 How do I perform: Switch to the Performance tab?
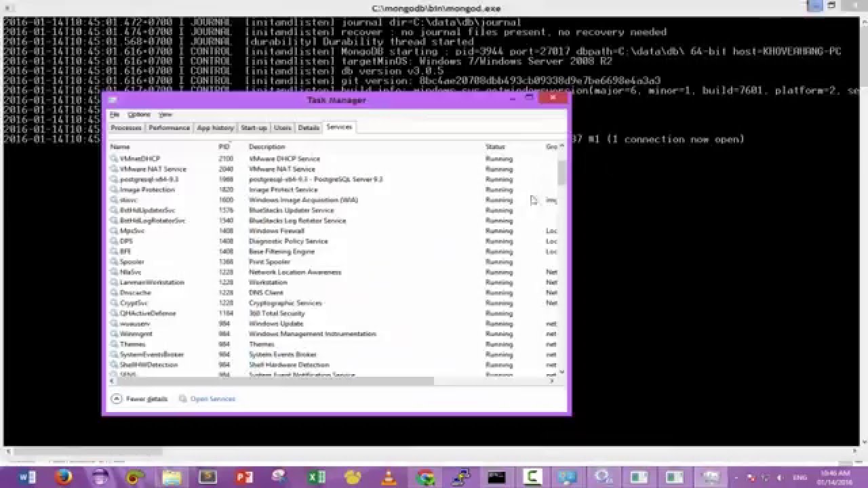coord(170,127)
